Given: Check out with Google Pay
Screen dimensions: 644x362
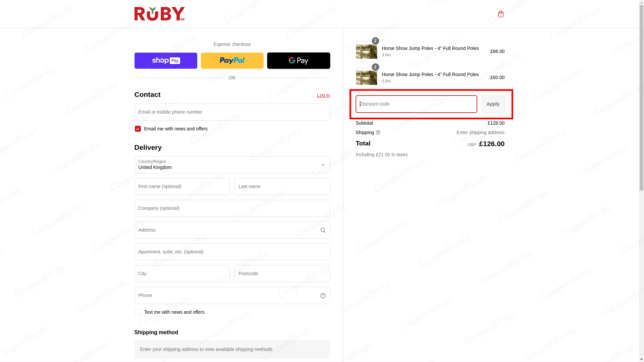Looking at the screenshot, I should (x=298, y=61).
